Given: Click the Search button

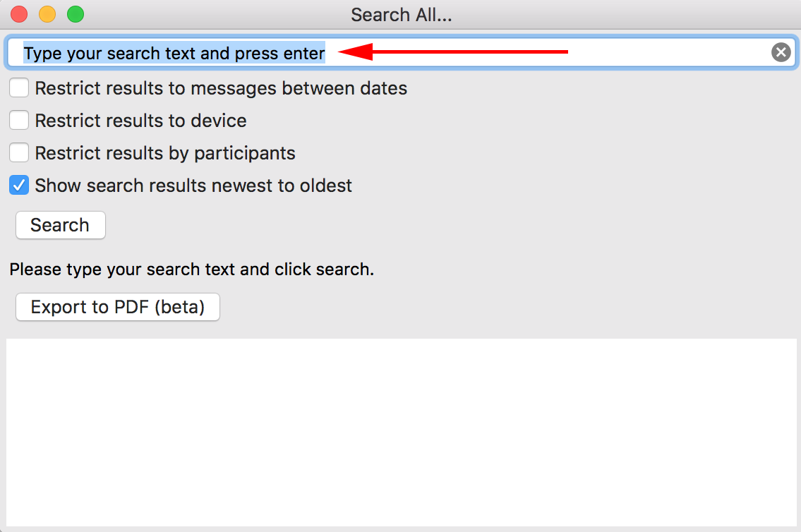Looking at the screenshot, I should (60, 224).
